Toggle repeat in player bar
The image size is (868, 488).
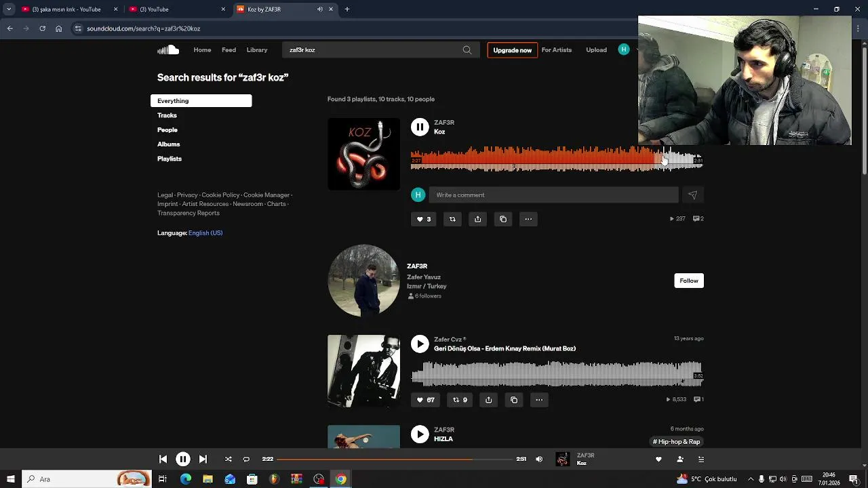246,459
